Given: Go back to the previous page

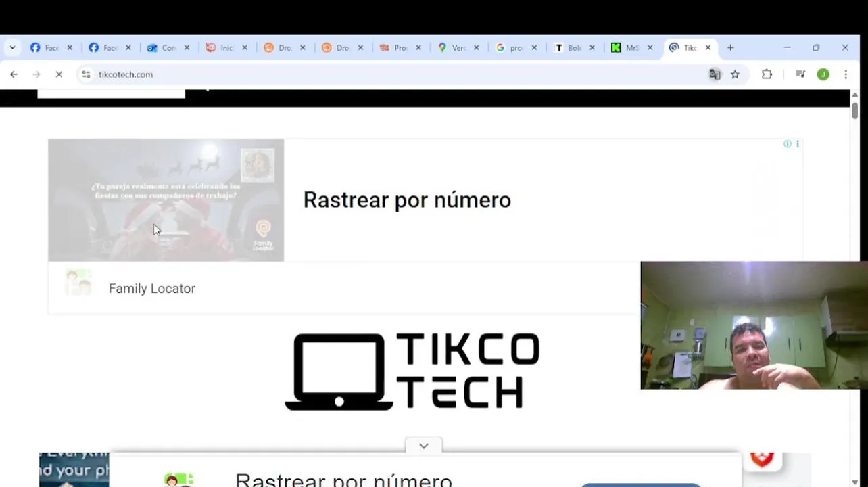Looking at the screenshot, I should pos(14,74).
